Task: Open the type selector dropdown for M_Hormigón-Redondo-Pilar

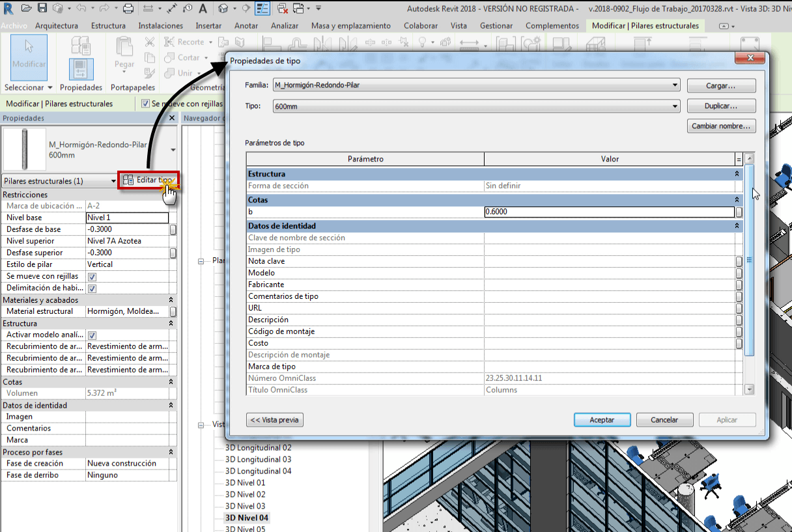Action: click(x=173, y=150)
